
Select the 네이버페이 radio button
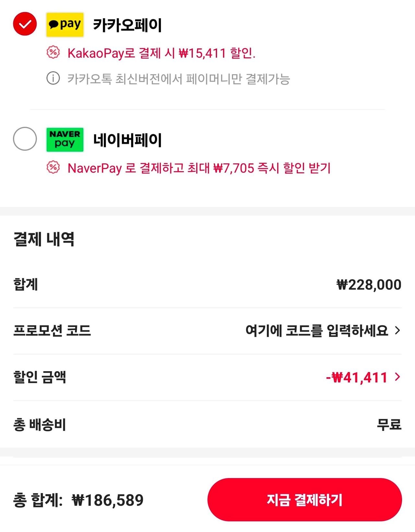[25, 139]
